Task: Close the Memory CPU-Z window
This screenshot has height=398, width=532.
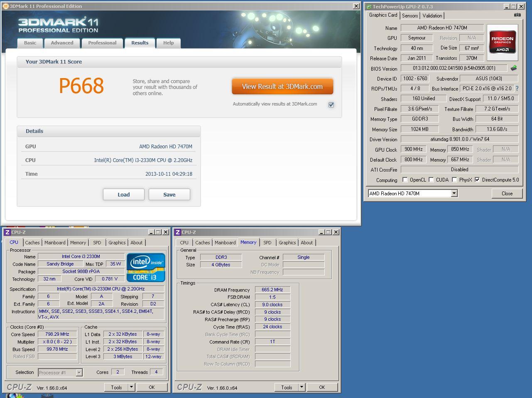Action: (336, 232)
